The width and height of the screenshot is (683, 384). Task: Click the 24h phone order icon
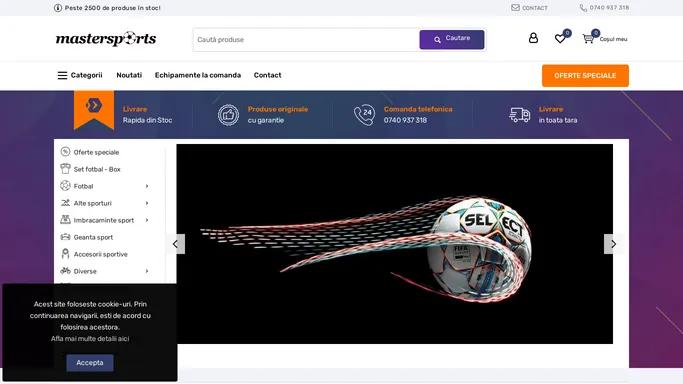pyautogui.click(x=364, y=115)
